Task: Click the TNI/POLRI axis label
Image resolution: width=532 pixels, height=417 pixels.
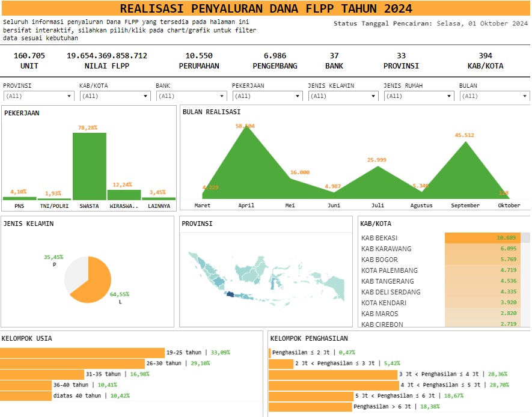Action: click(54, 205)
